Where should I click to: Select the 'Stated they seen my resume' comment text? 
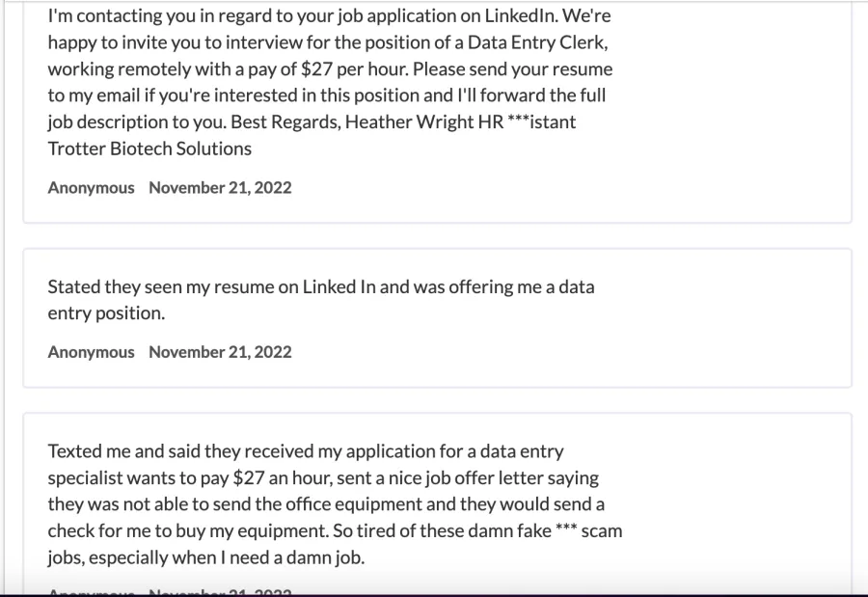(x=321, y=300)
